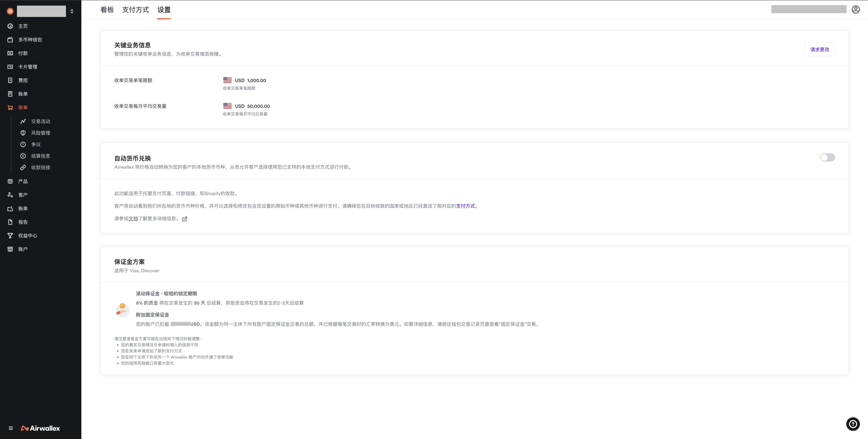The height and width of the screenshot is (439, 868).
Task: Switch to the 支付方式 tab
Action: point(135,10)
